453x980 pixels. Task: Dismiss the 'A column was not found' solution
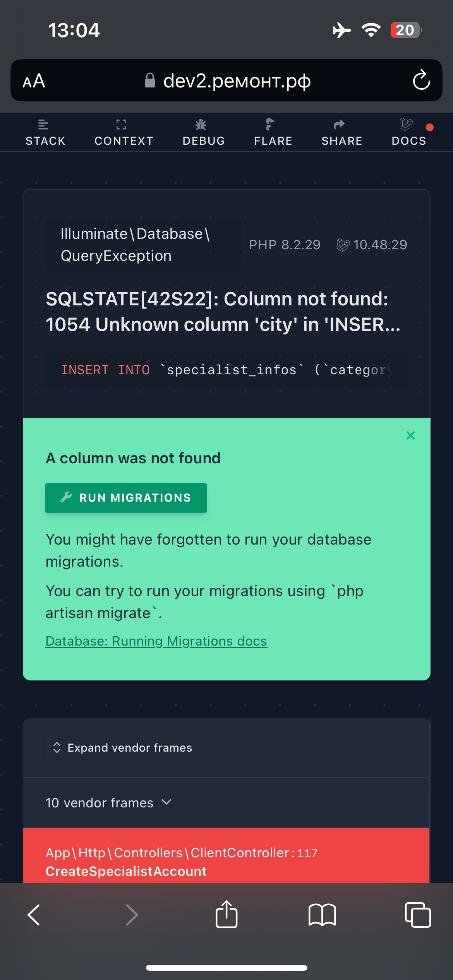tap(410, 435)
